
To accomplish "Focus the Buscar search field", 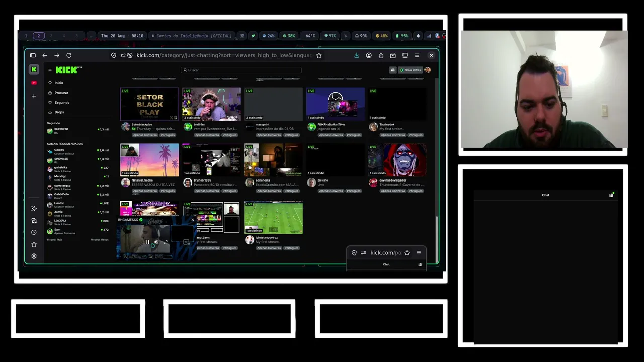I will tap(241, 70).
